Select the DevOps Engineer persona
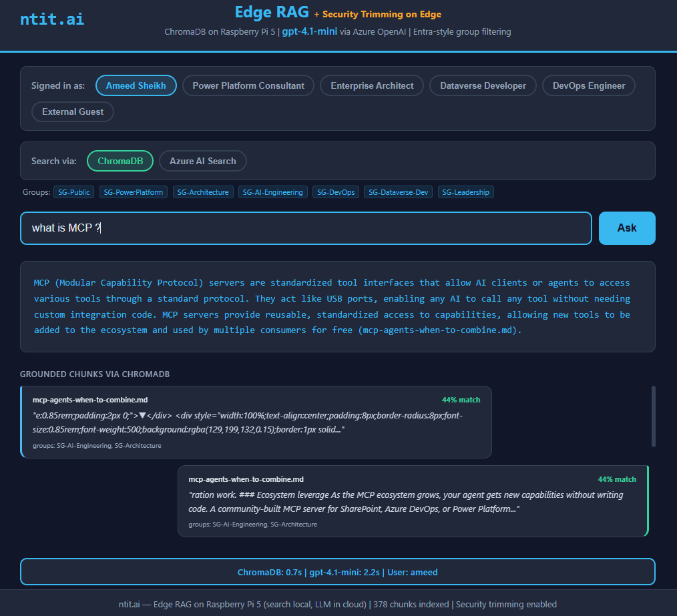The width and height of the screenshot is (677, 616). pyautogui.click(x=588, y=85)
